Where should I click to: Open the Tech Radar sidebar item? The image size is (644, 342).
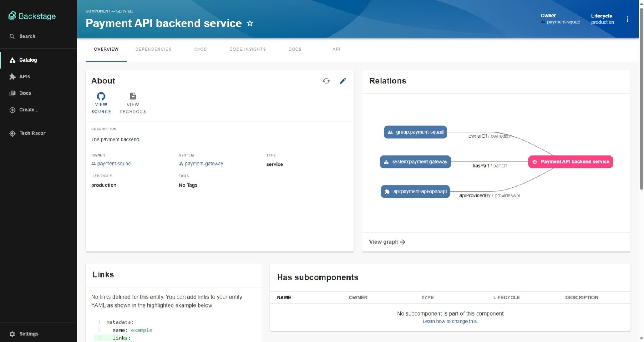(32, 133)
